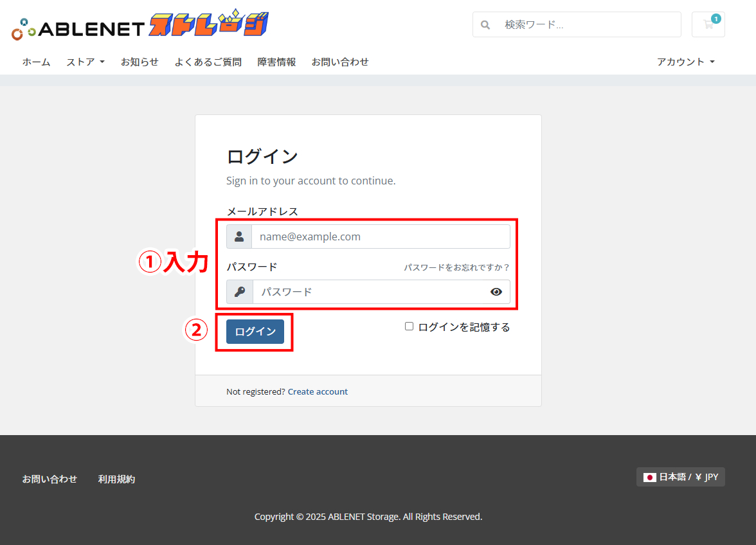Open the 利用規約 footer link
The image size is (756, 545).
click(x=116, y=479)
